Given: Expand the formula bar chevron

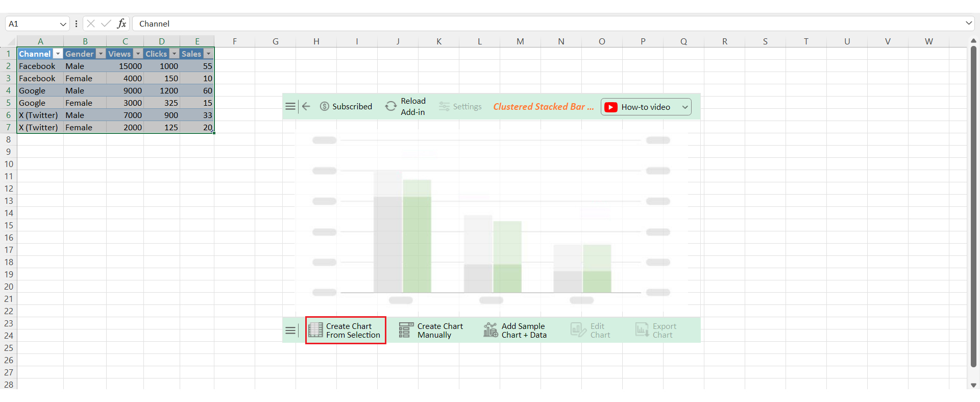Looking at the screenshot, I should (x=968, y=23).
